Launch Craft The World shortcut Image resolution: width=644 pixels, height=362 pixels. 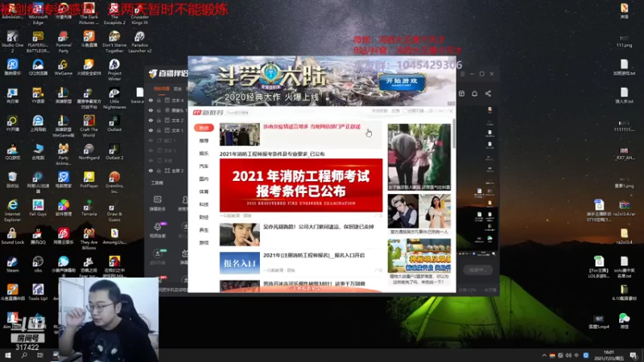pos(89,126)
